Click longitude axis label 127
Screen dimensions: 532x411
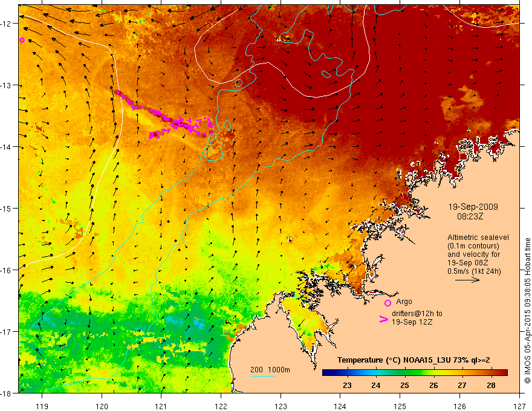coord(519,406)
